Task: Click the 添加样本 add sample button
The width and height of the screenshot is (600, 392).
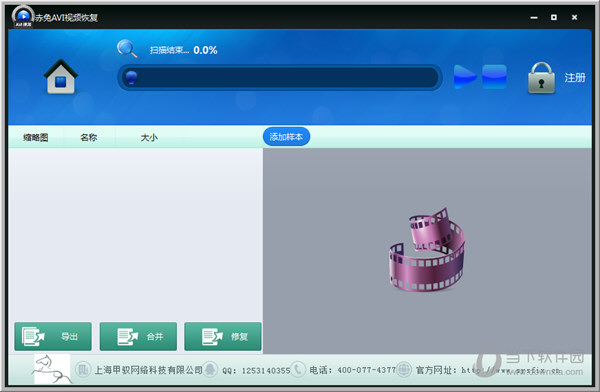Action: tap(286, 137)
